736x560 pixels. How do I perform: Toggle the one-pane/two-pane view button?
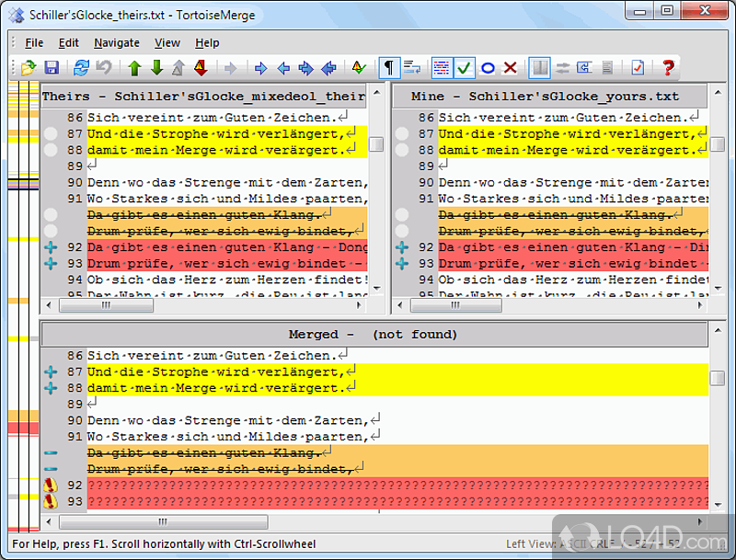pos(540,68)
